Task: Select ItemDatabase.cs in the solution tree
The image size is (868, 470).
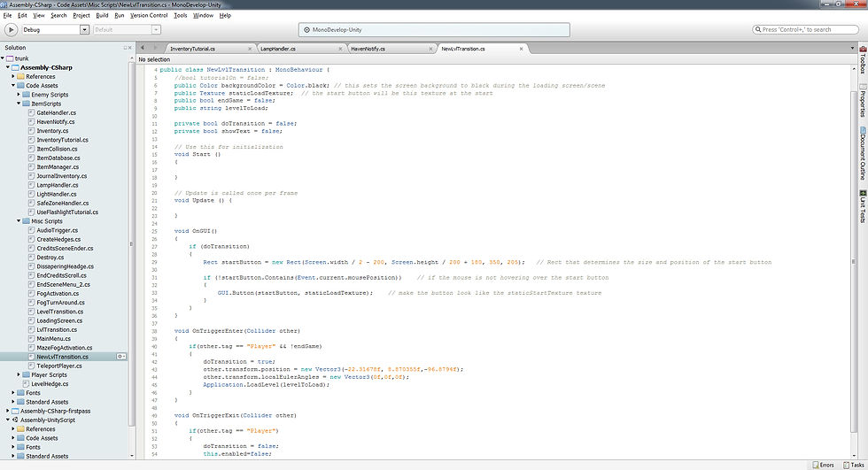Action: pyautogui.click(x=58, y=158)
